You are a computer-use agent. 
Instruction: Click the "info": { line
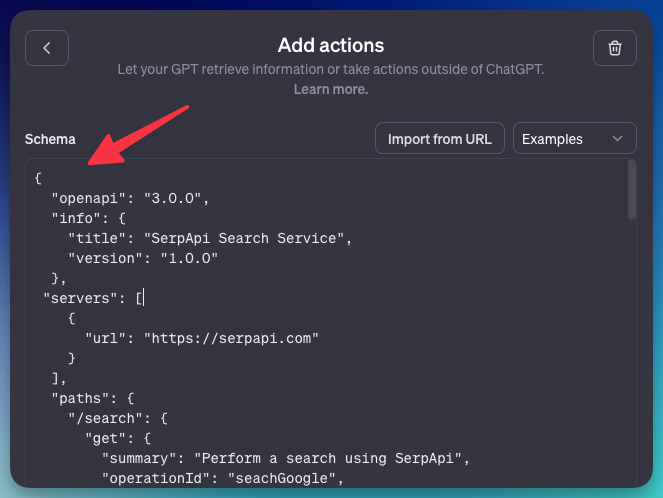88,219
